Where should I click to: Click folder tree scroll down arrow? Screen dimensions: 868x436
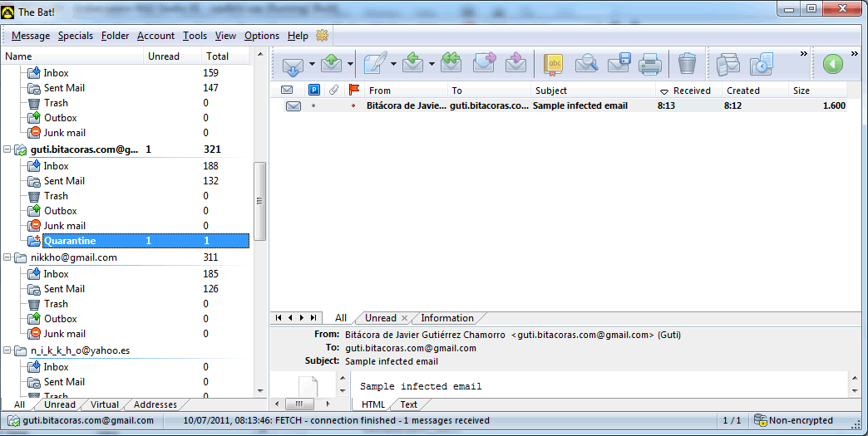click(x=260, y=391)
